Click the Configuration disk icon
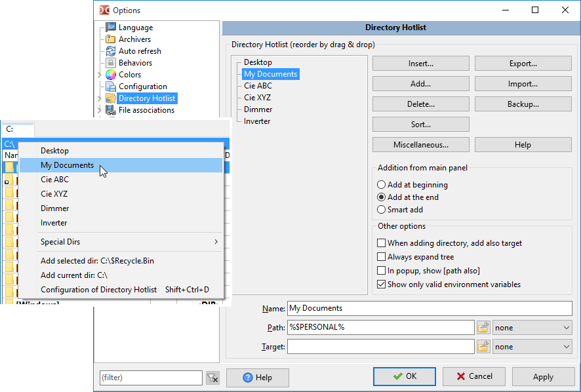The image size is (581, 392). (x=111, y=87)
